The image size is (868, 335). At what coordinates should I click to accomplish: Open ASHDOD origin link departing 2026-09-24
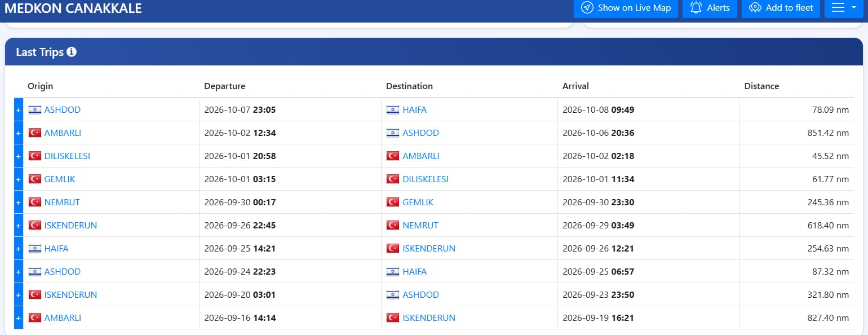pyautogui.click(x=62, y=272)
